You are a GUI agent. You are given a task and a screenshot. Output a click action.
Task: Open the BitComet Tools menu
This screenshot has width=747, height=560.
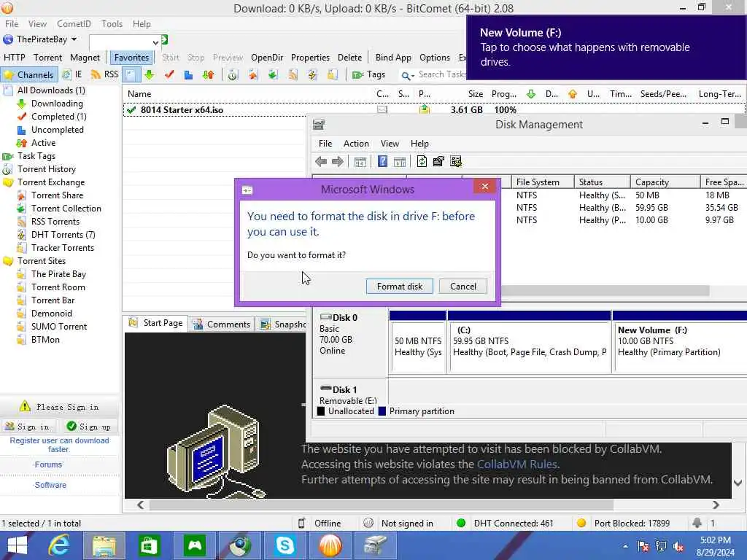pos(112,24)
